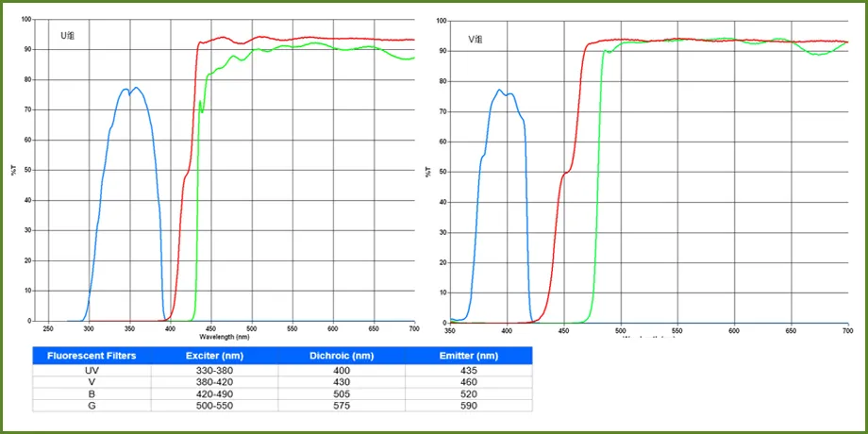Click the blue curve peak in right chart
The width and height of the screenshot is (868, 434).
[x=500, y=91]
